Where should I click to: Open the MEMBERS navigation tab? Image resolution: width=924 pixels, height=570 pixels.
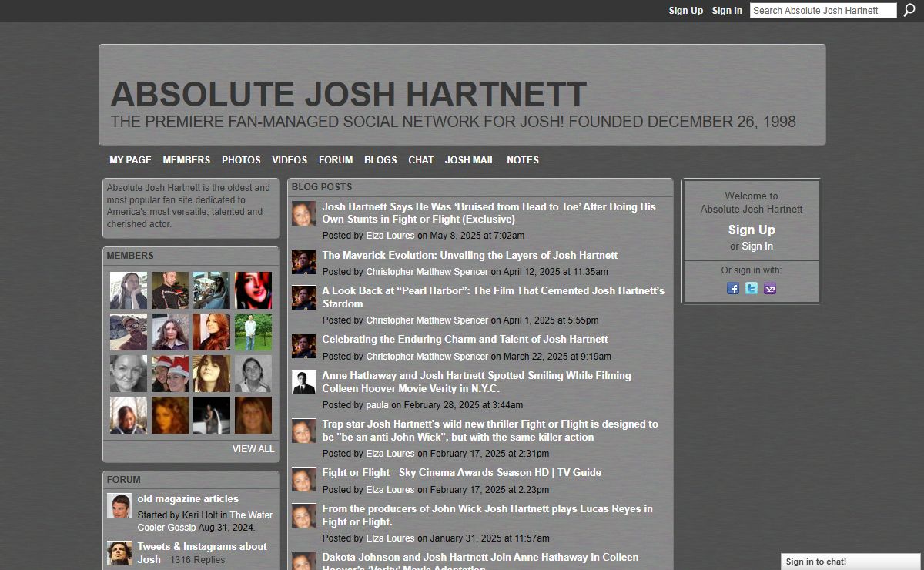point(186,160)
